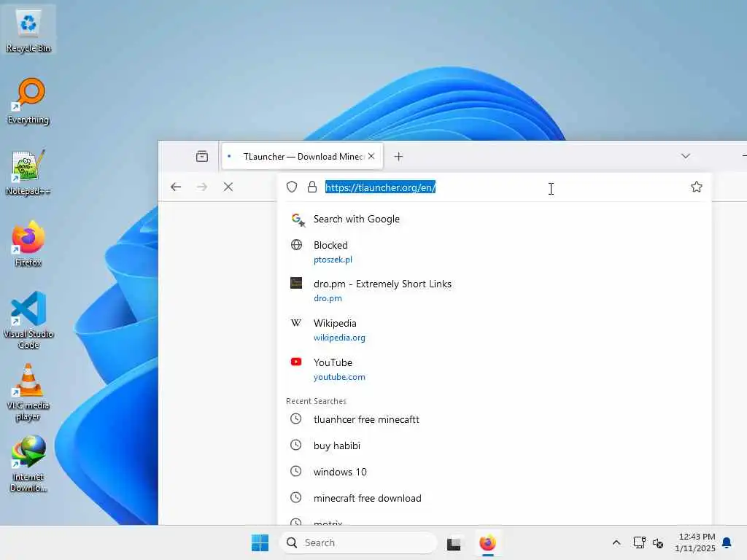This screenshot has height=560, width=747.
Task: Open dro.pm Extremely Short Links suggestion
Action: [494, 290]
